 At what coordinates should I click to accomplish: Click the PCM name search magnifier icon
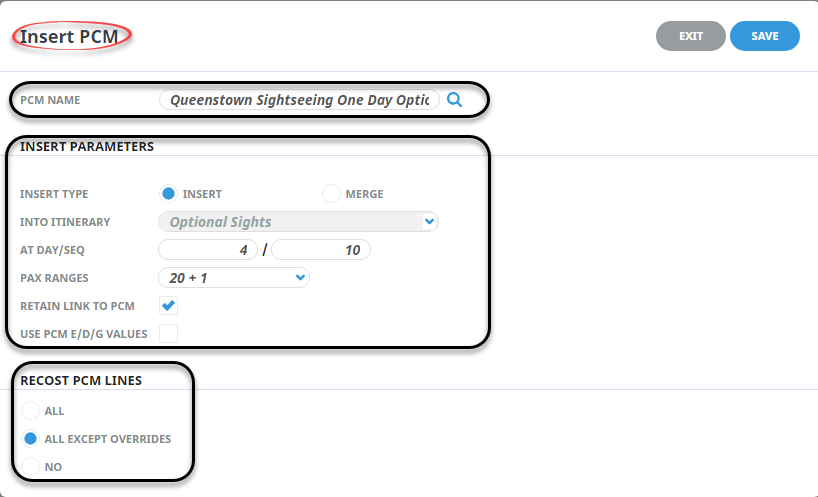pos(454,100)
